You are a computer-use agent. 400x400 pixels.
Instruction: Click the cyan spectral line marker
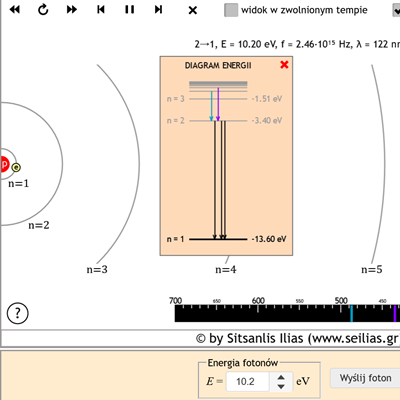(351, 313)
